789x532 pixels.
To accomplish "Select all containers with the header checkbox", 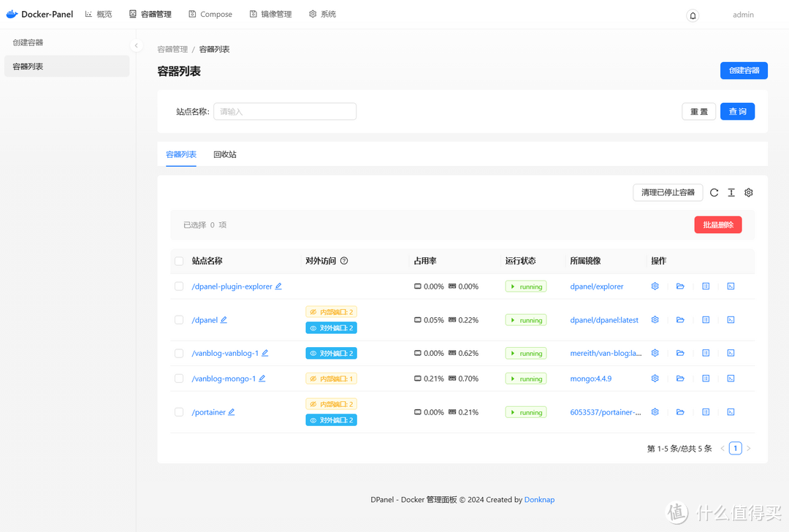I will [x=179, y=261].
